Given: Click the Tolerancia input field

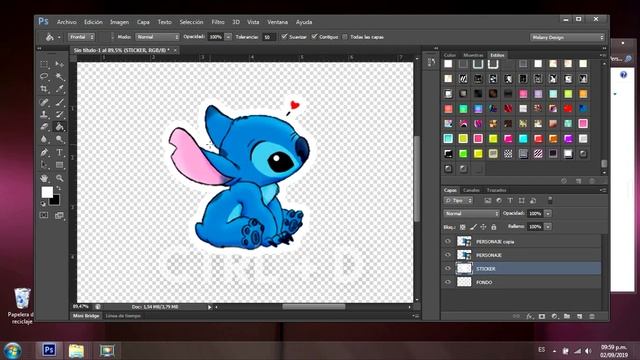Looking at the screenshot, I should click(x=268, y=37).
